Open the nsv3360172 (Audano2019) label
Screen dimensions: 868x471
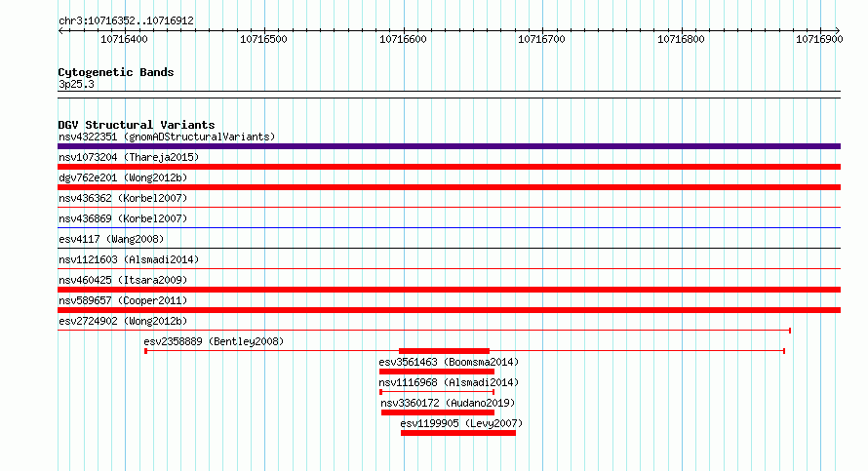point(448,403)
